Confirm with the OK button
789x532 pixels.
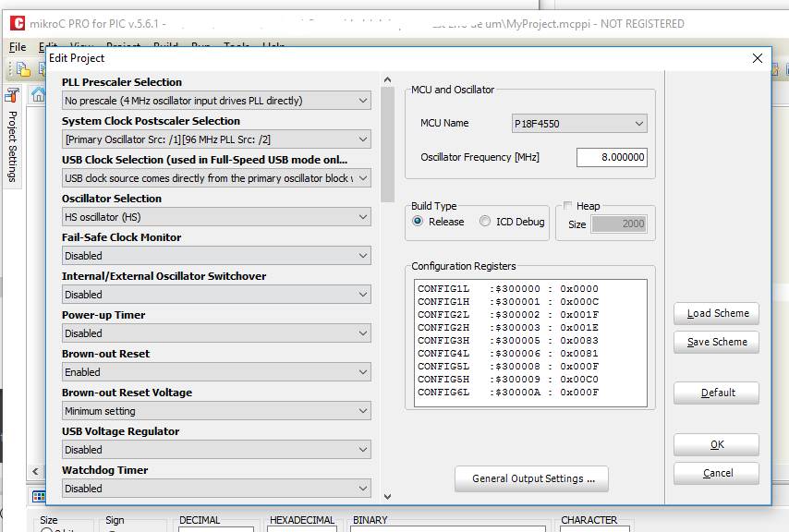tap(716, 444)
